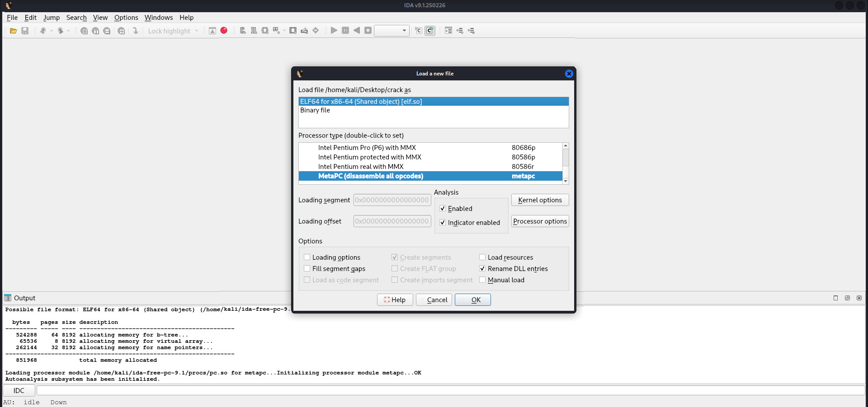Toggle the Analysis Enabled checkbox
The image size is (868, 407).
click(443, 208)
